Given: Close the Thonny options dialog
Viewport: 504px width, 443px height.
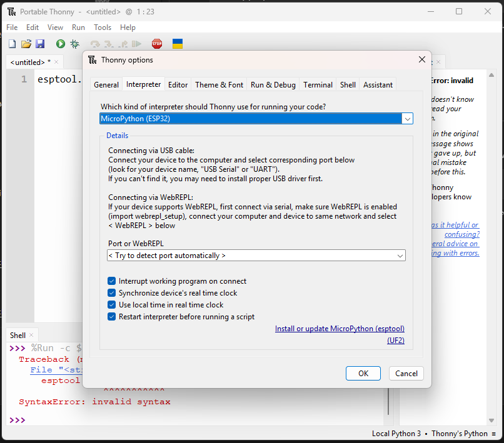Looking at the screenshot, I should click(x=422, y=59).
